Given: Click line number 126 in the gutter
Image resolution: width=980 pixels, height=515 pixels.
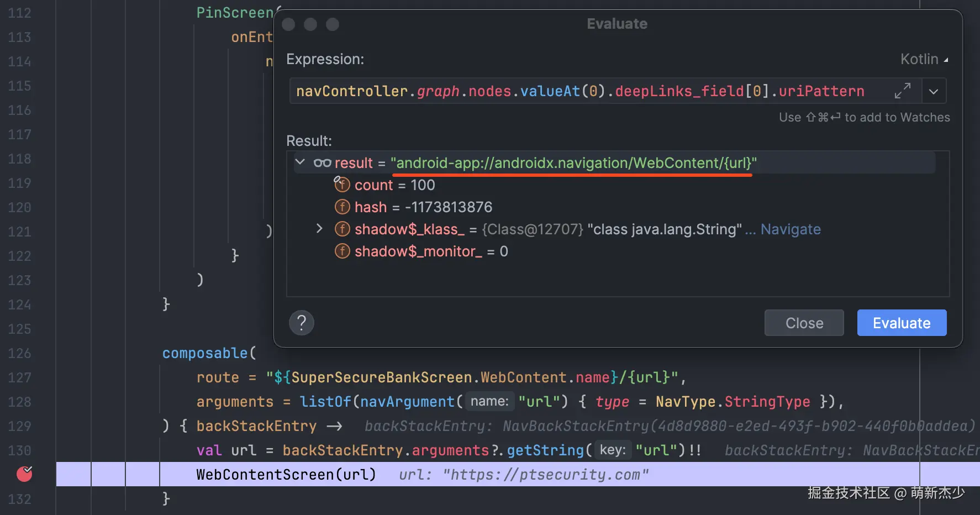Looking at the screenshot, I should (x=19, y=353).
